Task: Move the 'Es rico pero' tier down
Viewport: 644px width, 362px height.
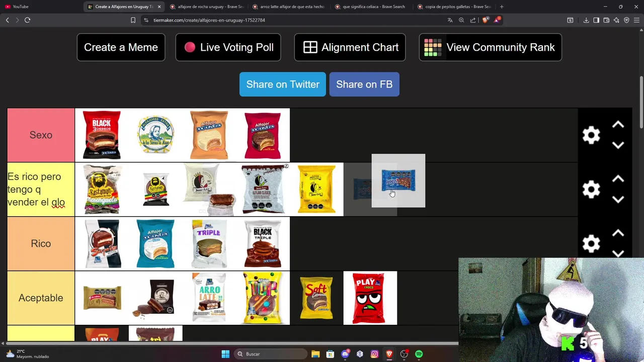Action: (618, 200)
